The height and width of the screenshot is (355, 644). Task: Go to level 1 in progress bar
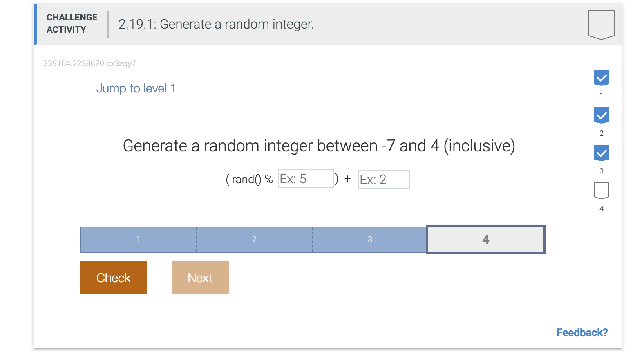point(139,240)
